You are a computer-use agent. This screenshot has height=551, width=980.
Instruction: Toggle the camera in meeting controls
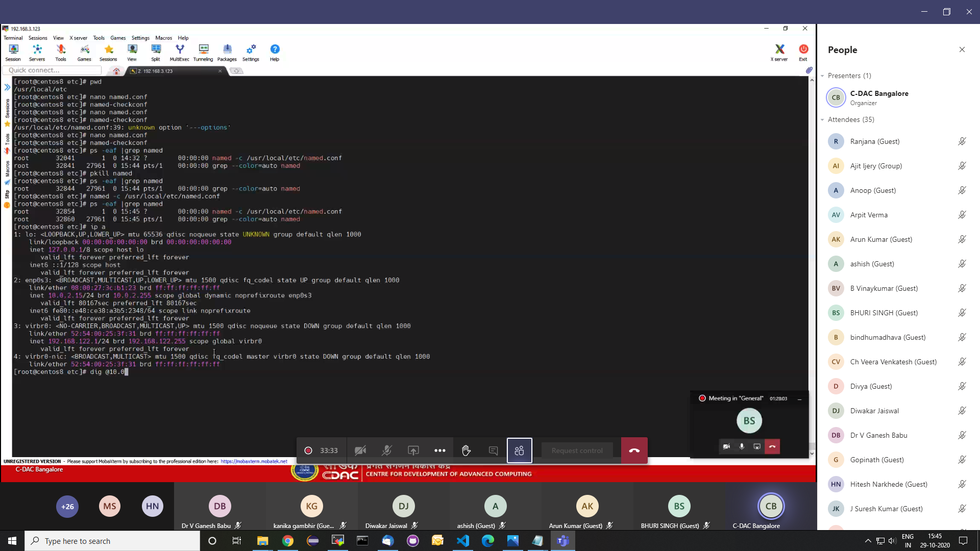(360, 450)
